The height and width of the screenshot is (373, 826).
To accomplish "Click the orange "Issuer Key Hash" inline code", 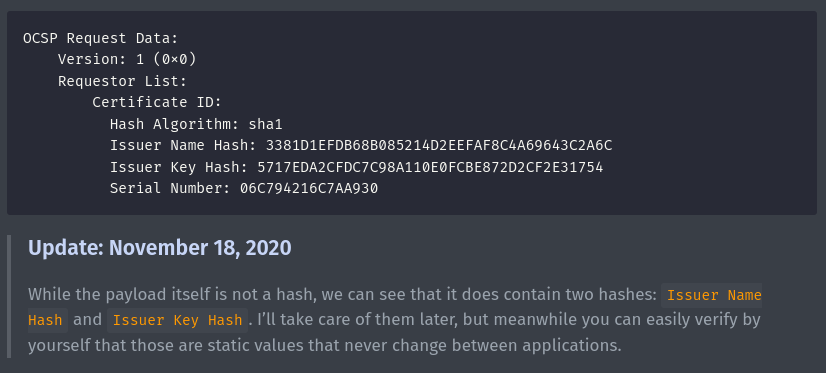I will click(x=178, y=320).
